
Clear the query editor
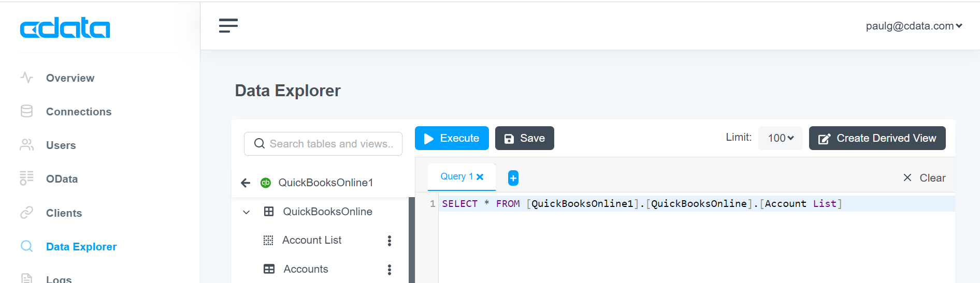(x=925, y=178)
